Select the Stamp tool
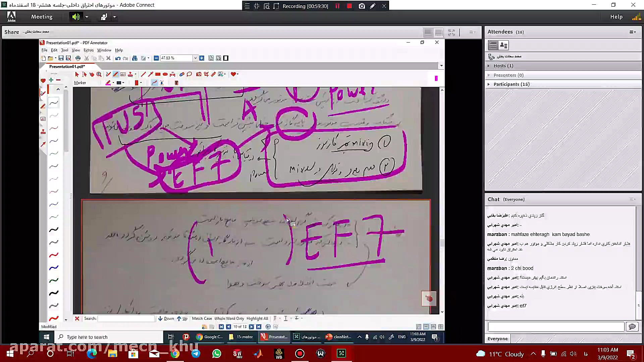644x362 pixels. pyautogui.click(x=130, y=74)
